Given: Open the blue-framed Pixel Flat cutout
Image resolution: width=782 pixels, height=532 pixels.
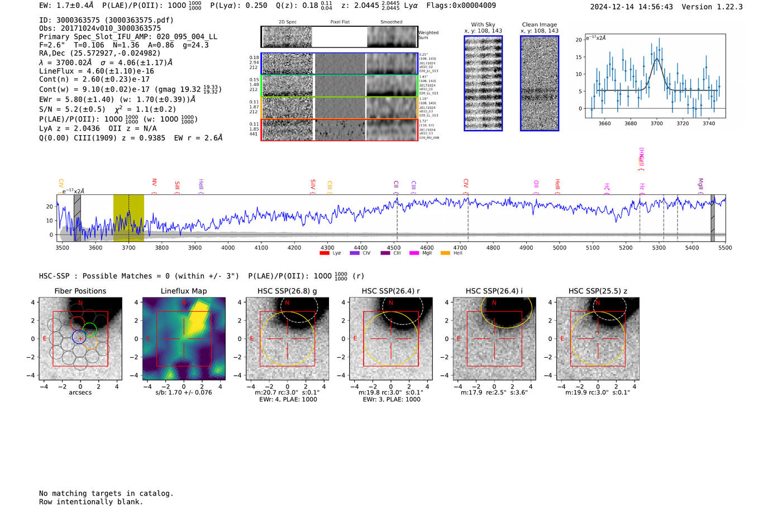Looking at the screenshot, I should [x=340, y=64].
